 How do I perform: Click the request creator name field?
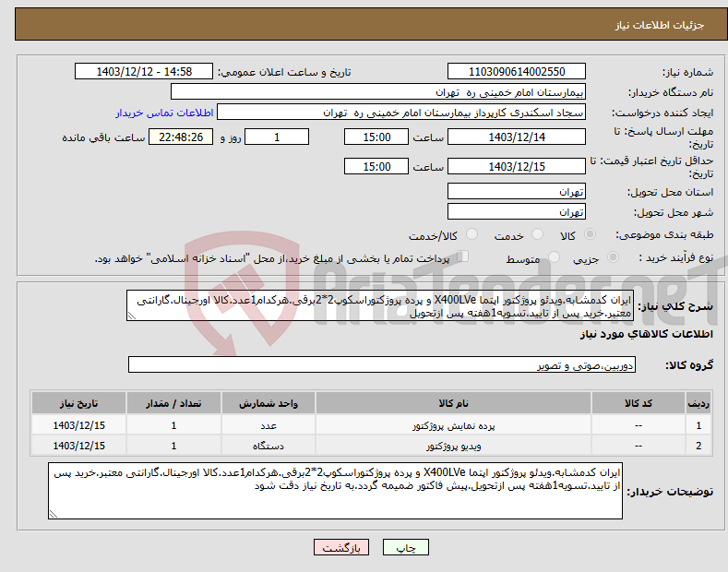pyautogui.click(x=401, y=113)
